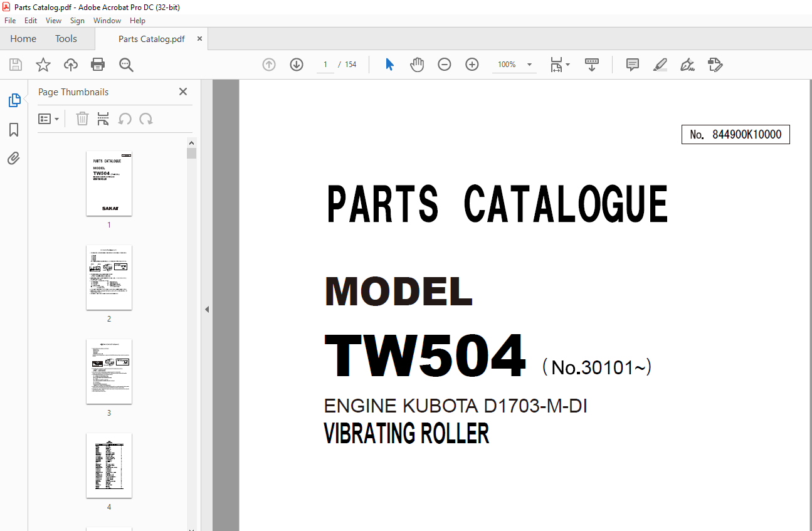812x531 pixels.
Task: Select the Highlight text pen tool
Action: click(660, 65)
